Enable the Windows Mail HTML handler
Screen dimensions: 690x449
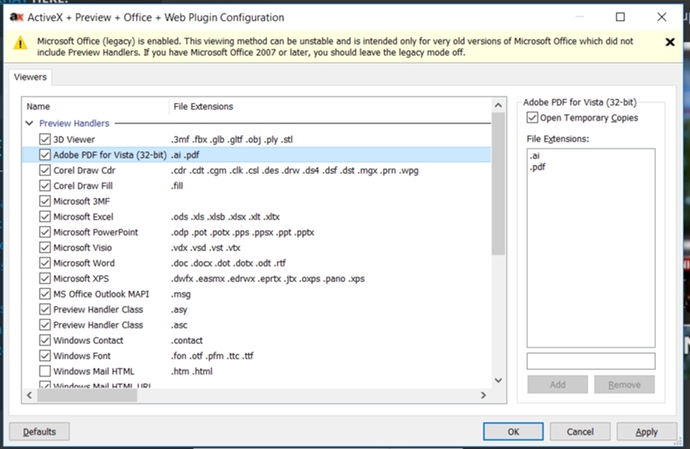click(x=44, y=371)
